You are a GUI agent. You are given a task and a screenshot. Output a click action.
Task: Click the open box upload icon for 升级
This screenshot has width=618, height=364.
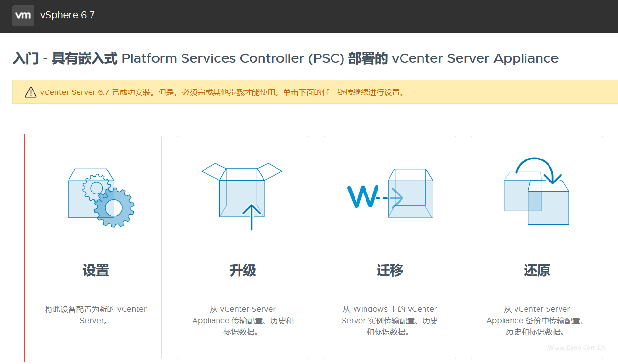[x=242, y=196]
